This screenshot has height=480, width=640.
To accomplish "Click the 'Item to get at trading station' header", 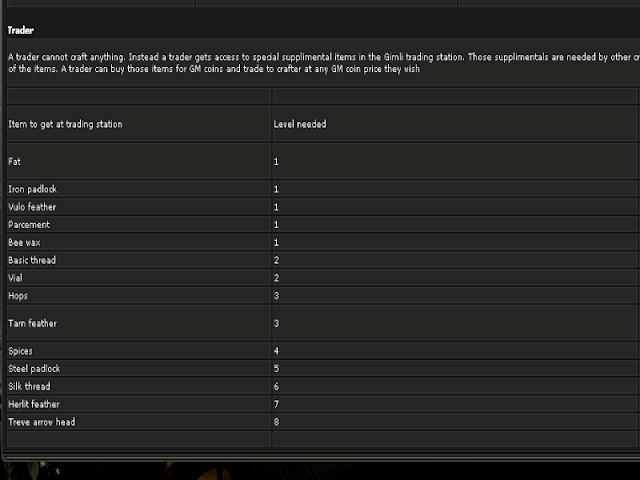I will click(x=66, y=124).
